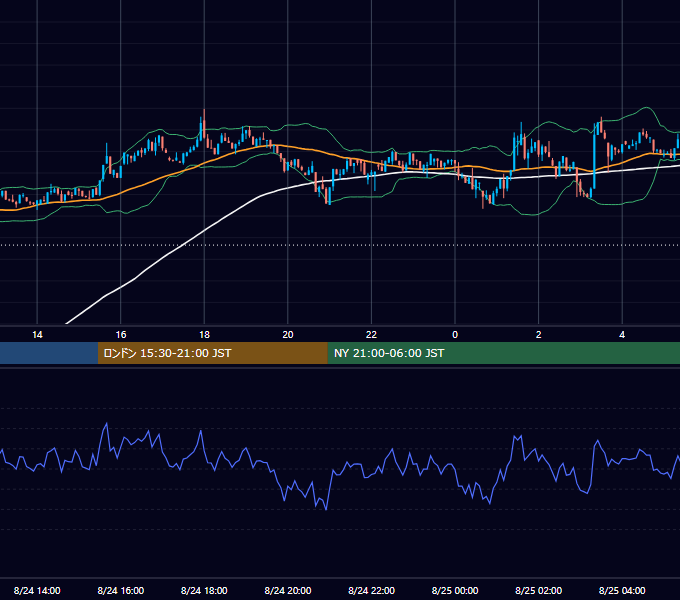Click the blue session band before London

click(x=49, y=353)
